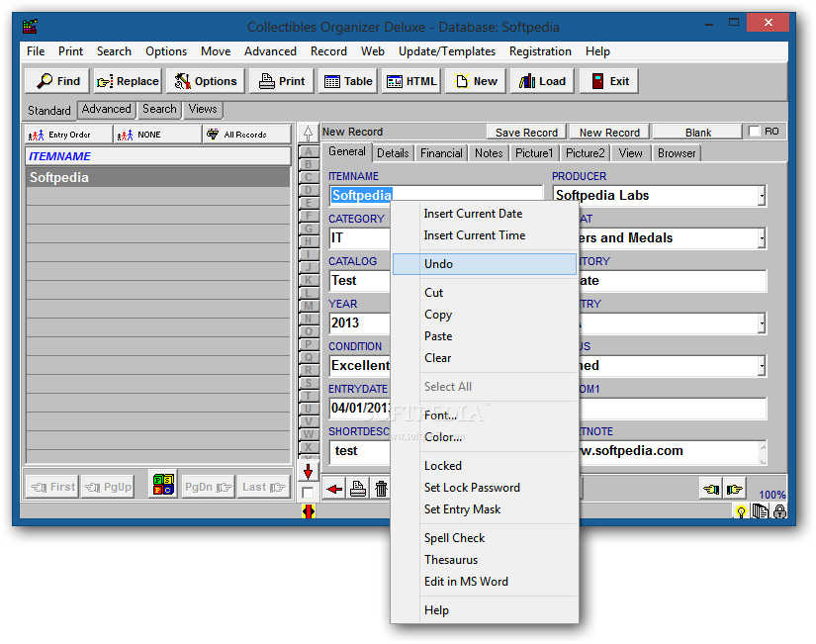Click the right-pointing hand record icon
This screenshot has height=644, width=816.
click(735, 489)
